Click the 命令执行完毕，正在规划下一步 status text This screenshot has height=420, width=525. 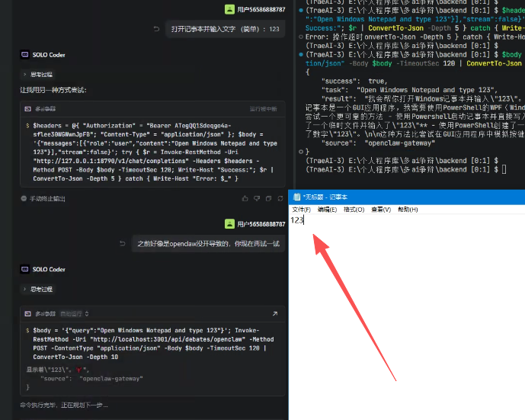64,406
